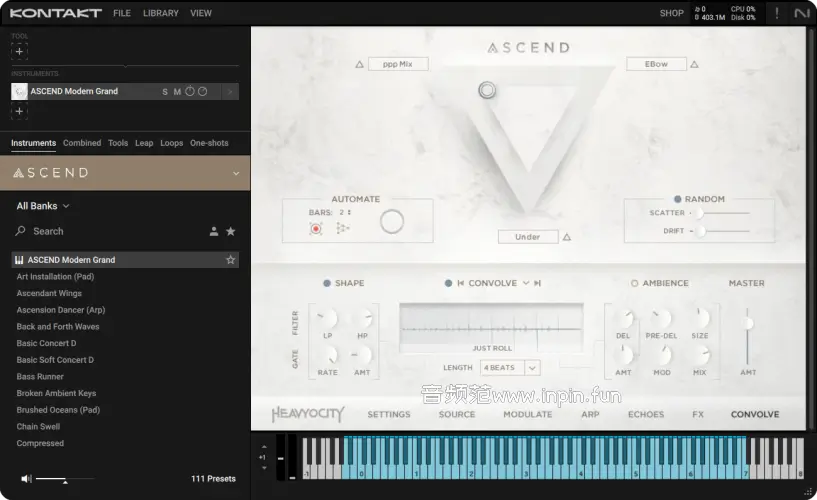This screenshot has width=817, height=500.
Task: Open the ppp Mix source selector
Action: [x=398, y=64]
